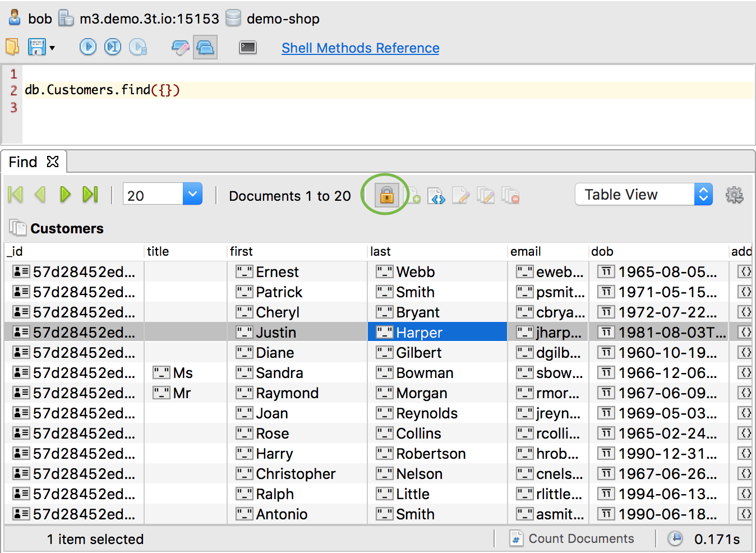The width and height of the screenshot is (756, 553).
Task: Run the statement at cursor icon
Action: tap(113, 47)
